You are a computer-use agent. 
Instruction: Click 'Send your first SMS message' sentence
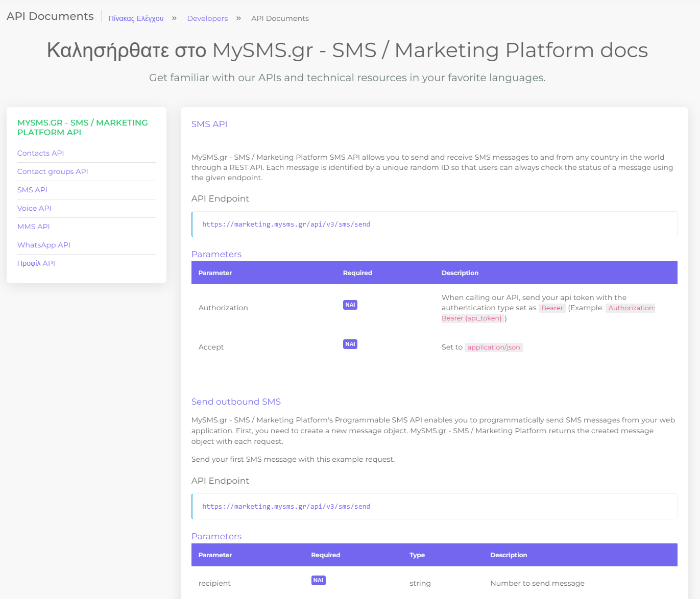(293, 459)
